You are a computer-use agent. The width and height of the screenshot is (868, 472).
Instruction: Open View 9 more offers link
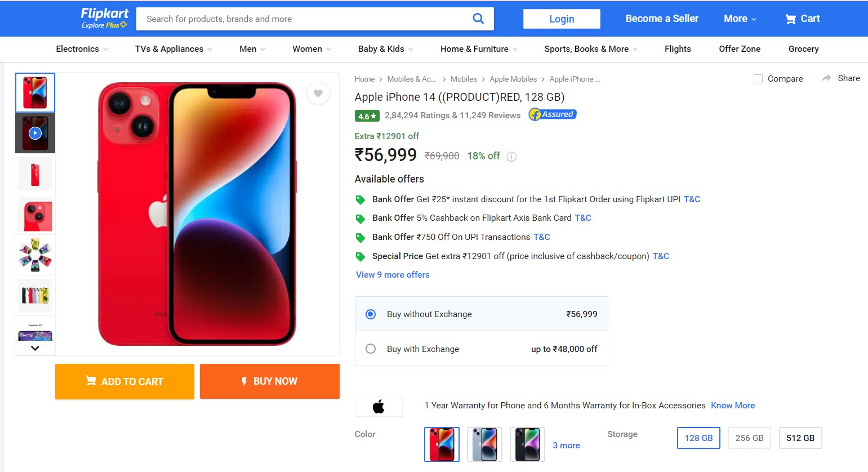393,275
